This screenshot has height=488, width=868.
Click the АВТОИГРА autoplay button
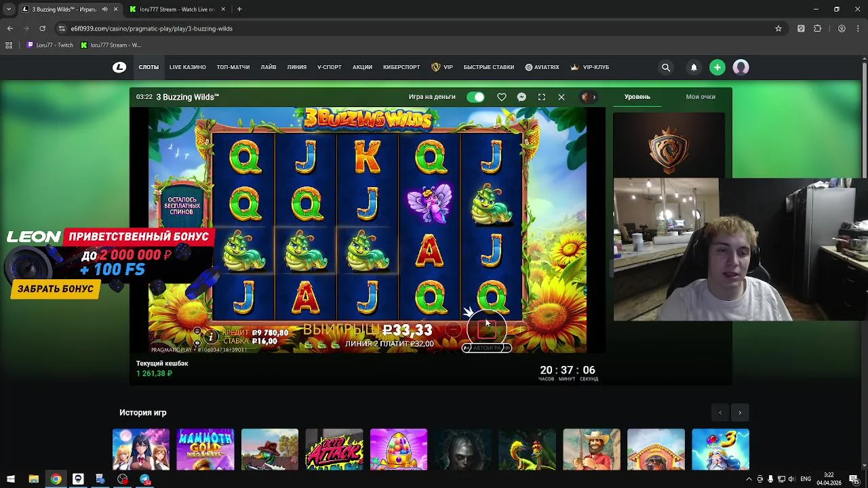click(486, 348)
